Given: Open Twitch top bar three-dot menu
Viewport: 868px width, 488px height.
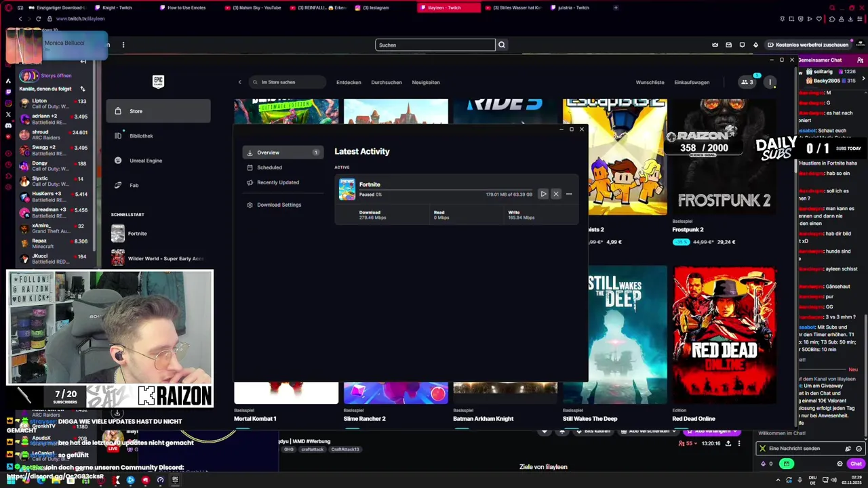Looking at the screenshot, I should coord(123,45).
